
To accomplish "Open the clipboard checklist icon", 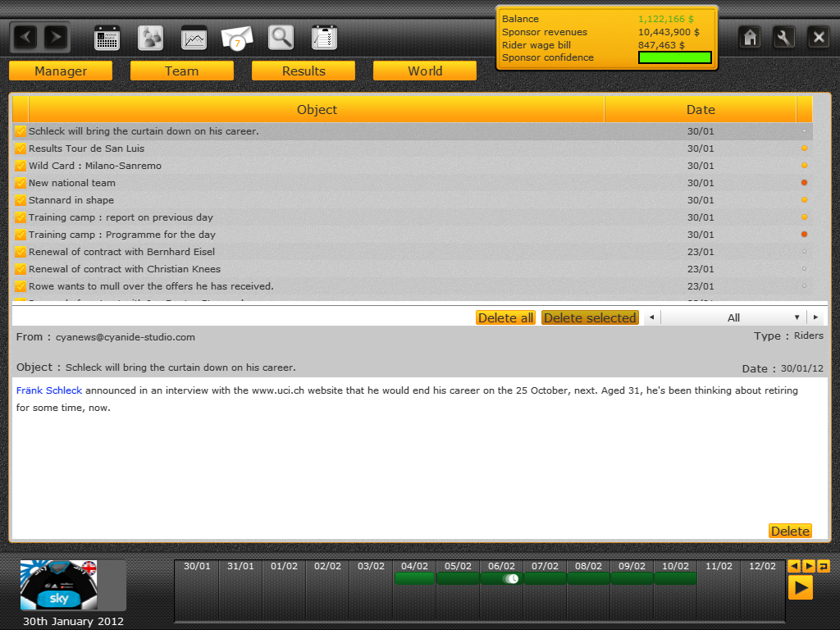I will 325,38.
